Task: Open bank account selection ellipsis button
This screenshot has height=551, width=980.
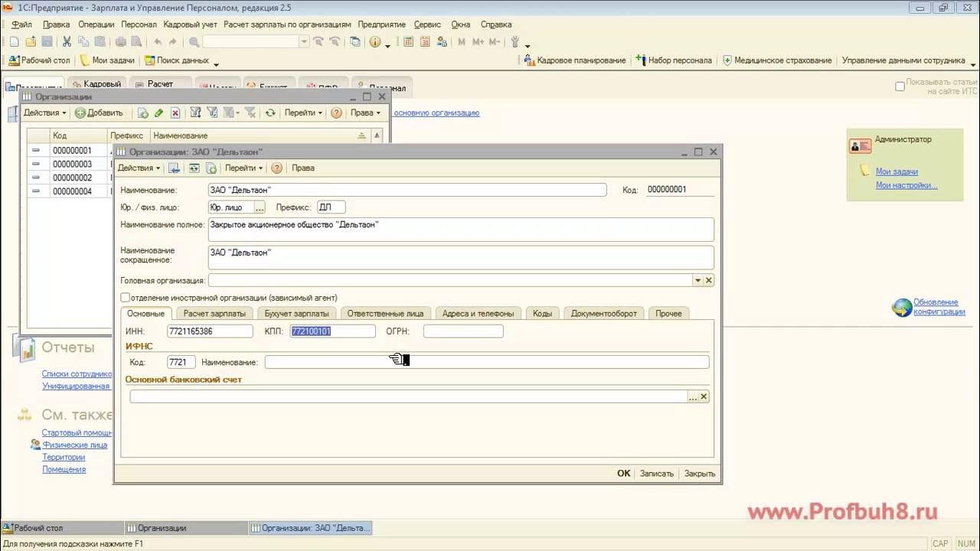Action: pyautogui.click(x=693, y=396)
